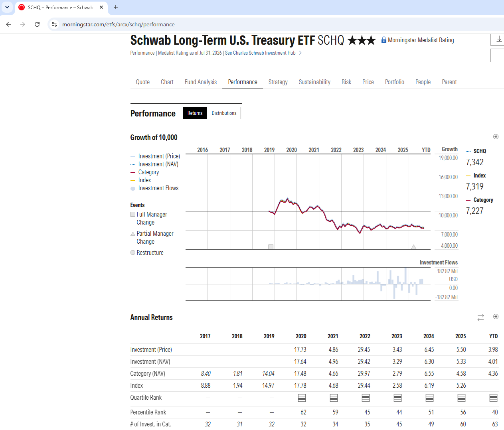Click the SCHQ growth value 7,342

pos(475,162)
